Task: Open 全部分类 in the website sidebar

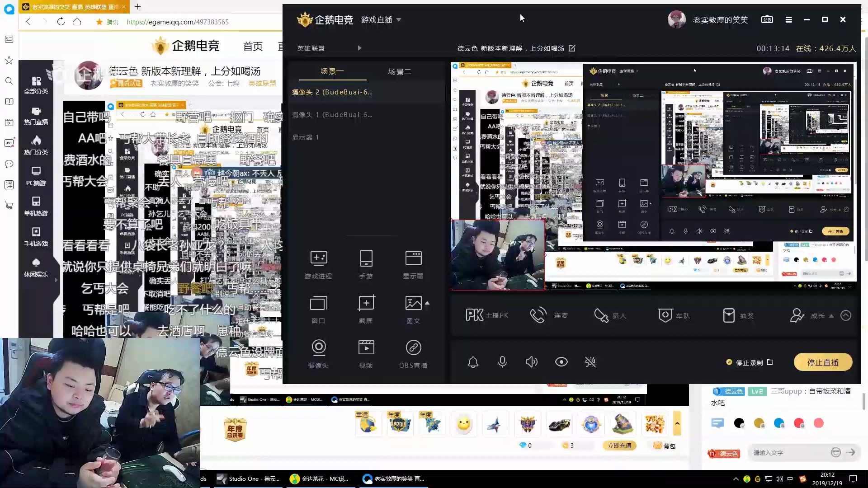Action: click(x=36, y=85)
